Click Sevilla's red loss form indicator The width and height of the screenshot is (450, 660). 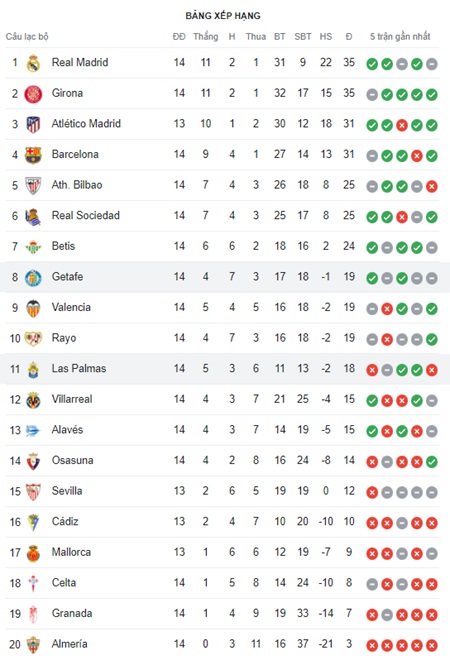[372, 492]
